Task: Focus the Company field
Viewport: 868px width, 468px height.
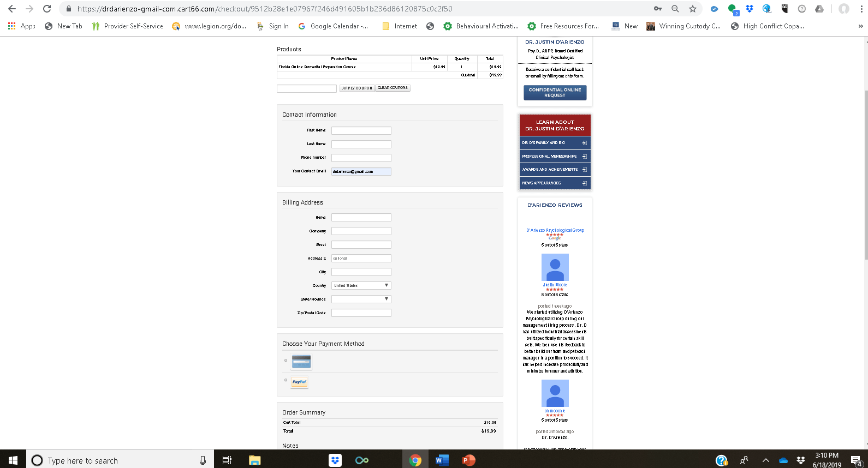Action: pos(361,231)
